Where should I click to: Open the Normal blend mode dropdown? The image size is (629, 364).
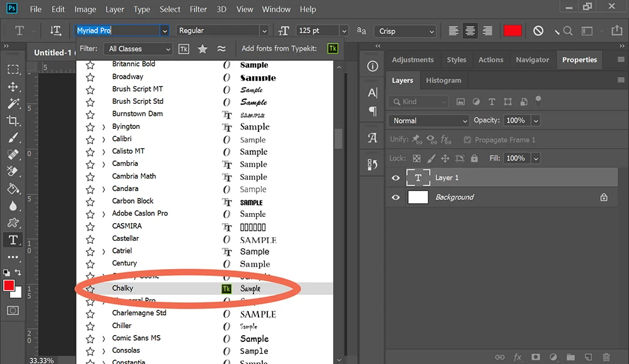428,121
